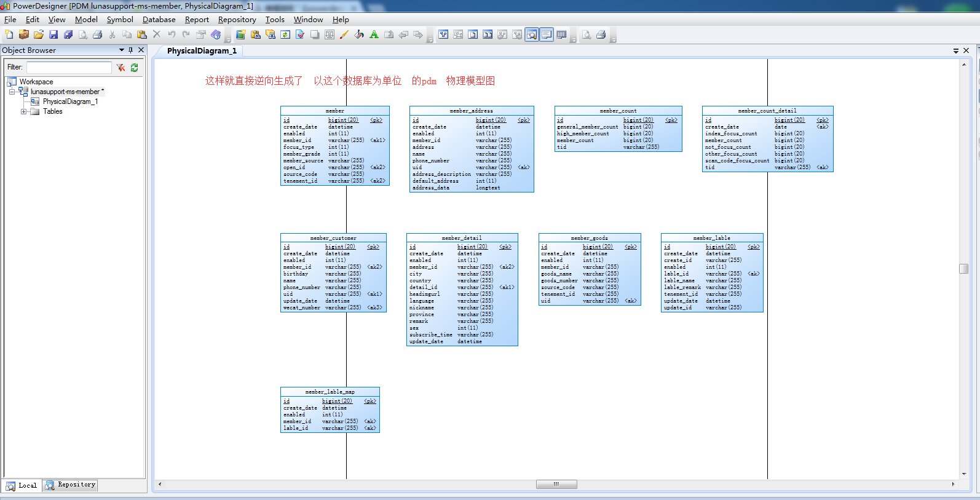Click the paint bucket fill color icon

[359, 34]
